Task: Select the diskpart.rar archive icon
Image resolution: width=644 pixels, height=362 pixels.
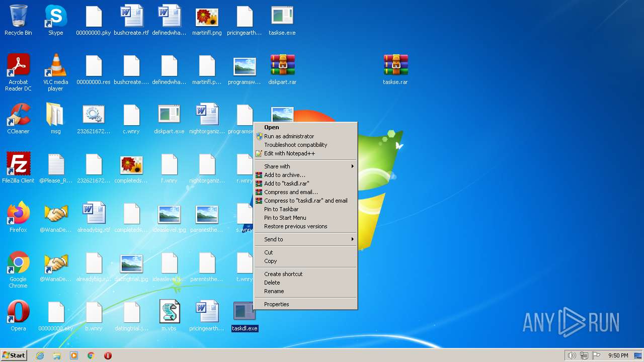Action: coord(282,69)
